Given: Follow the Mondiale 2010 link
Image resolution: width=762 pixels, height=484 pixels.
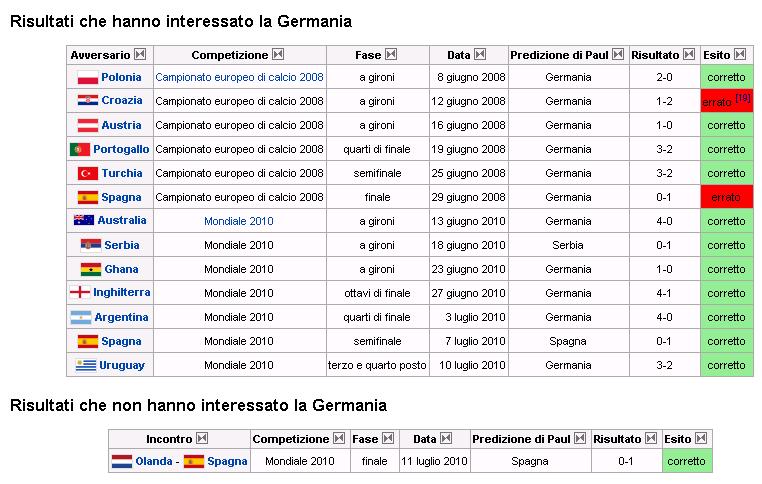Looking at the screenshot, I should (239, 221).
